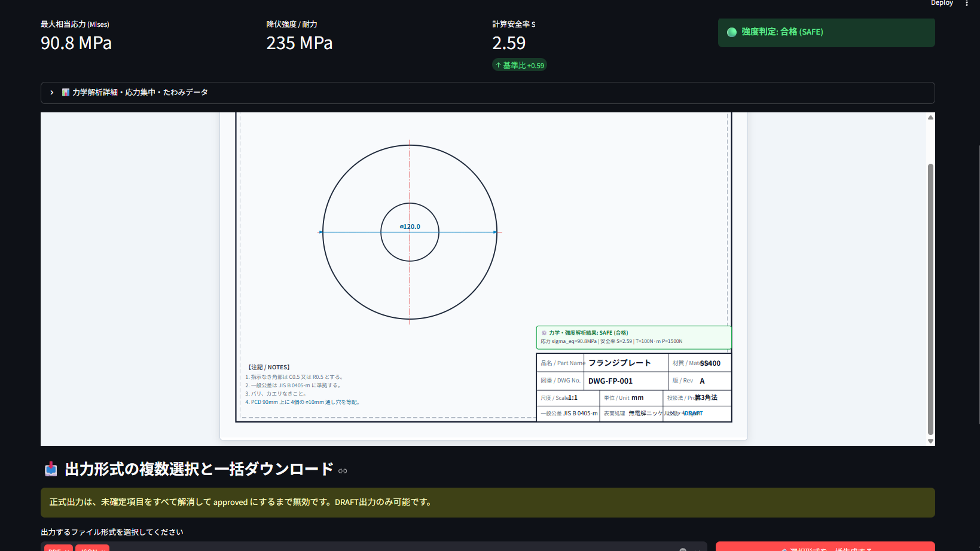980x551 pixels.
Task: Click the chart icon in the 力学解析詳細 expander
Action: (x=66, y=93)
